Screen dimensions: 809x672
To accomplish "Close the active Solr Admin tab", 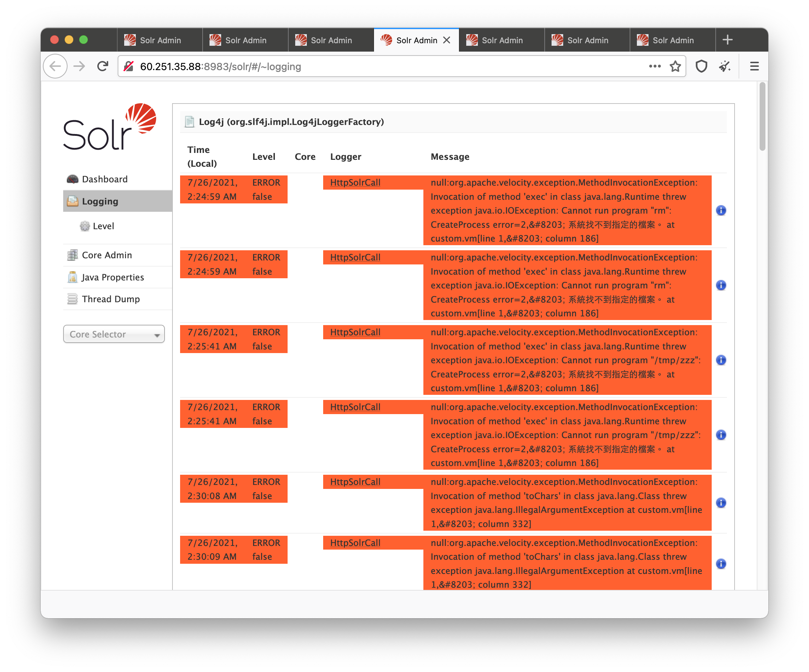I will click(447, 40).
